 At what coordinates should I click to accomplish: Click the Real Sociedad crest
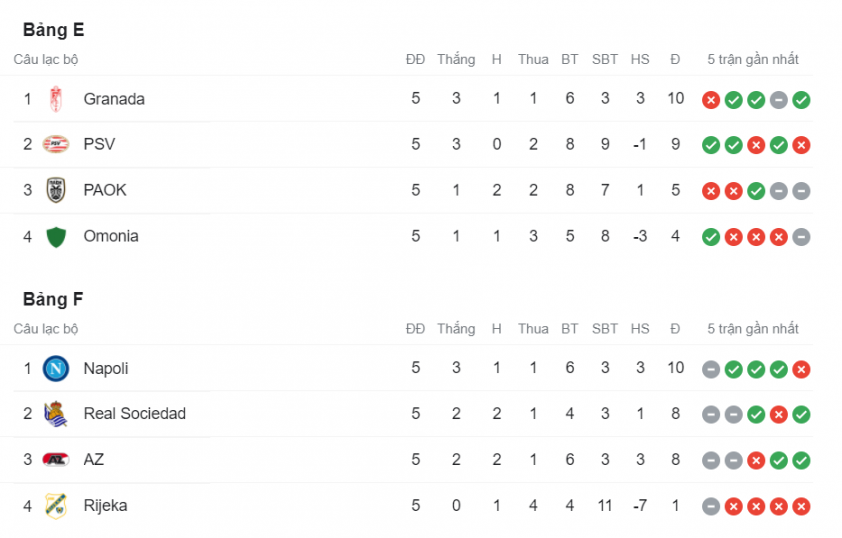pos(56,414)
